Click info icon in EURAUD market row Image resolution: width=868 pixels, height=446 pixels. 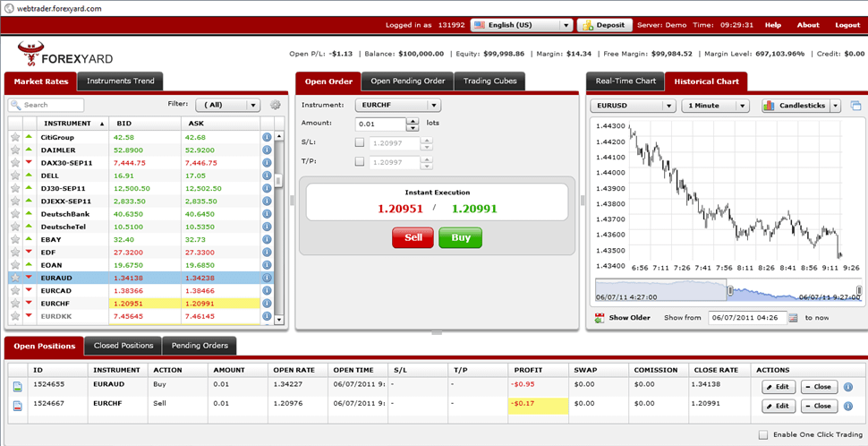pyautogui.click(x=267, y=278)
